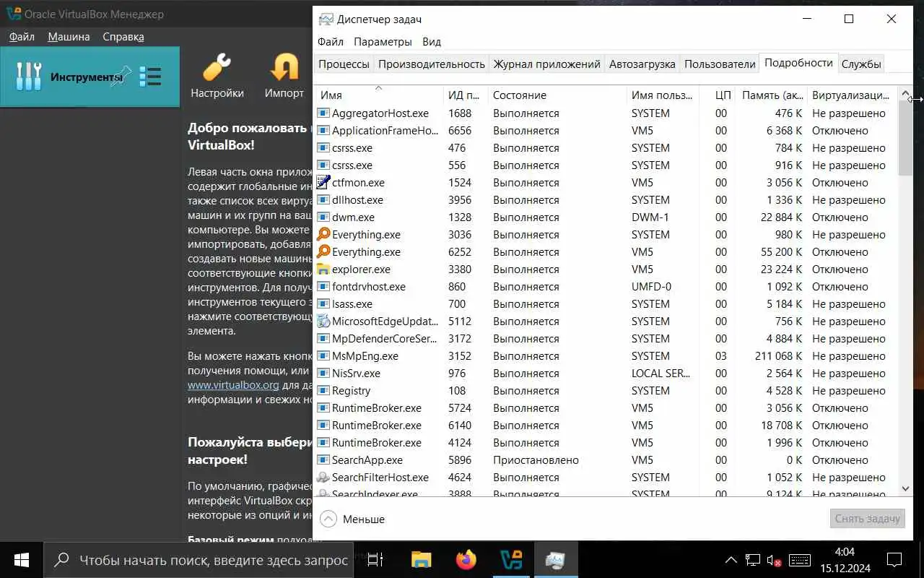Launch Firefox from the taskbar
924x578 pixels.
click(466, 560)
